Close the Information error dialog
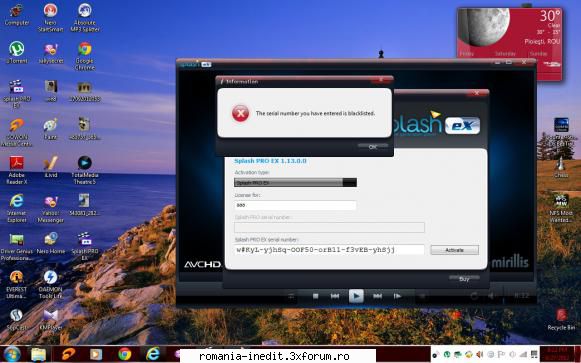 coord(381,80)
